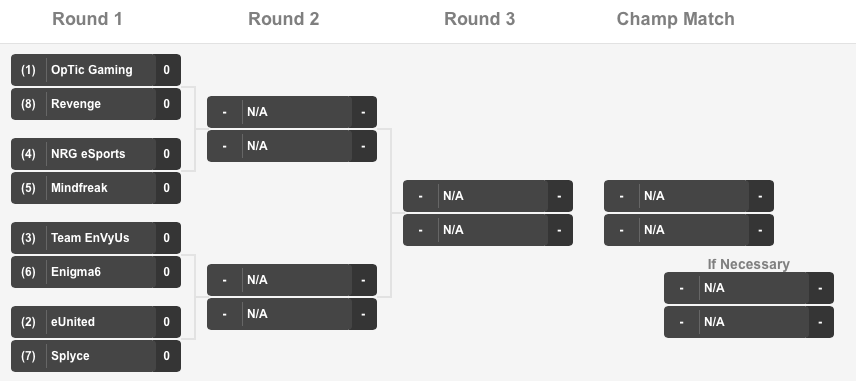The width and height of the screenshot is (856, 381).
Task: Open the Round 1 column header
Action: (87, 19)
